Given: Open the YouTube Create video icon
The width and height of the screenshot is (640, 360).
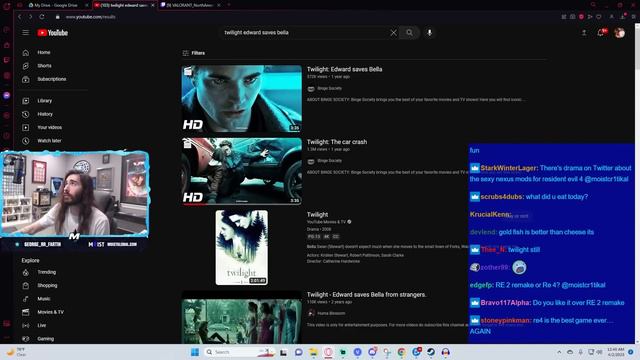Looking at the screenshot, I should (584, 33).
